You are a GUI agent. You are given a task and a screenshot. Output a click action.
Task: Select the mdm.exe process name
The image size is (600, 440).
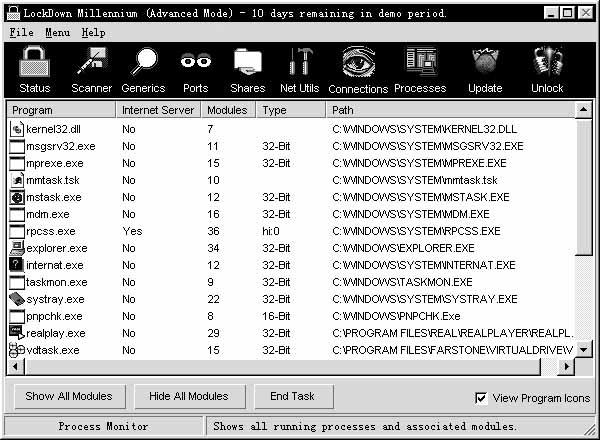point(48,214)
